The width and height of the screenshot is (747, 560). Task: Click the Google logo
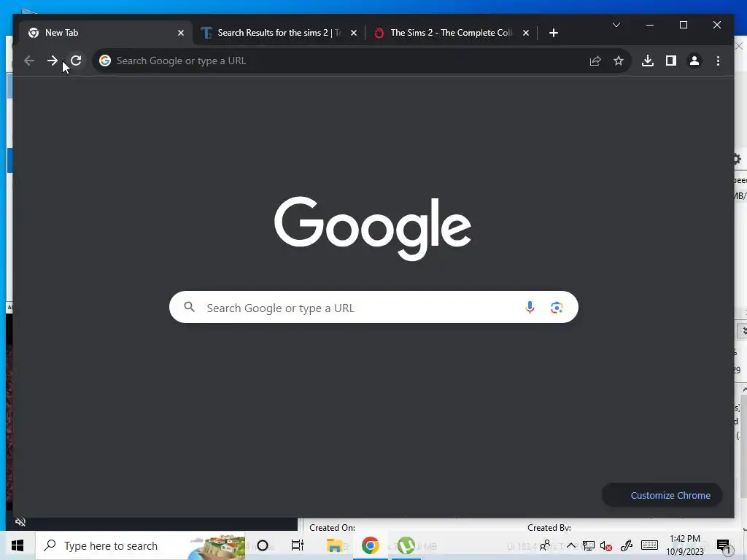373,228
